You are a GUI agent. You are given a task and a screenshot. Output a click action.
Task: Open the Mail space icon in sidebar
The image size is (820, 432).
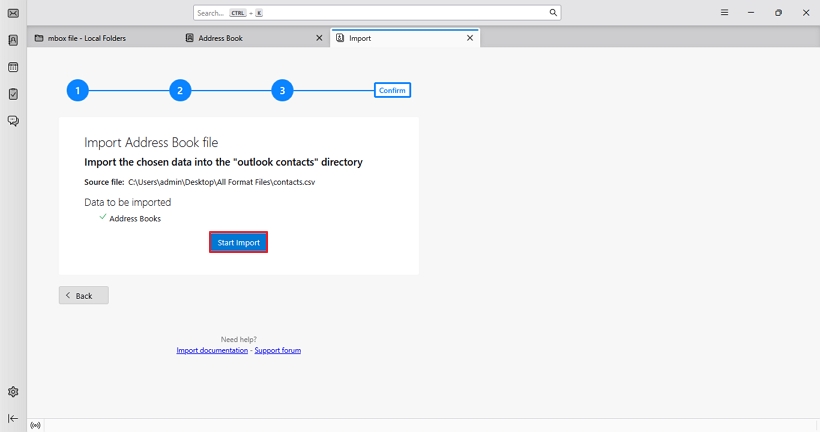click(13, 13)
